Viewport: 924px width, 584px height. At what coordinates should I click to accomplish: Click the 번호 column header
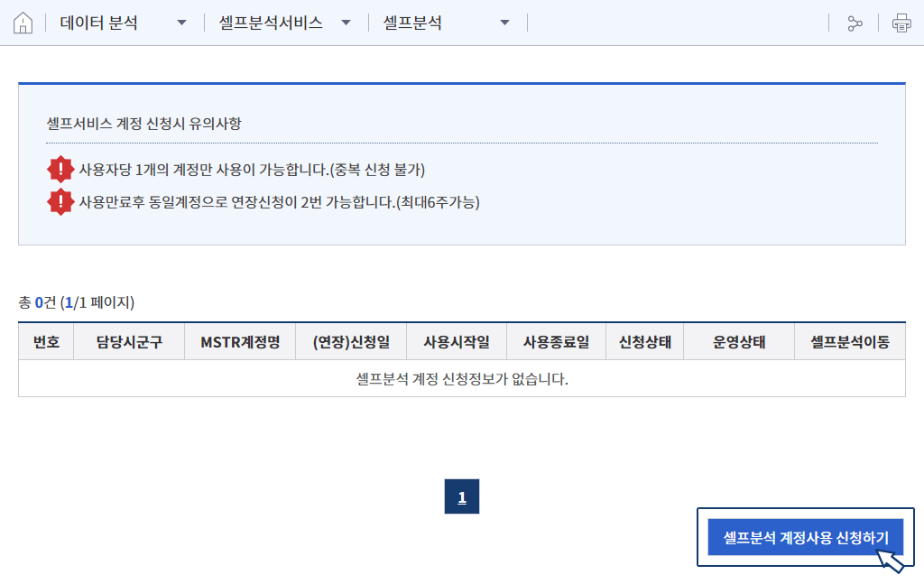pos(46,342)
